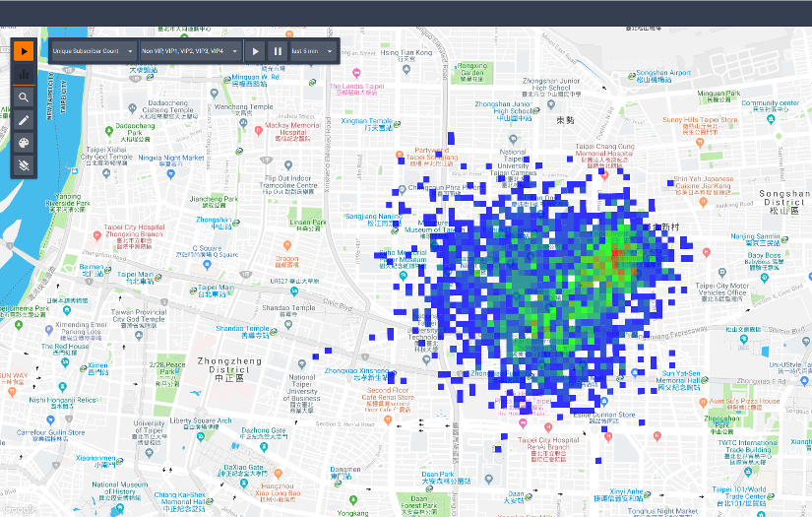Click the Jiancheng Park label
This screenshot has width=812, height=517.
click(214, 202)
